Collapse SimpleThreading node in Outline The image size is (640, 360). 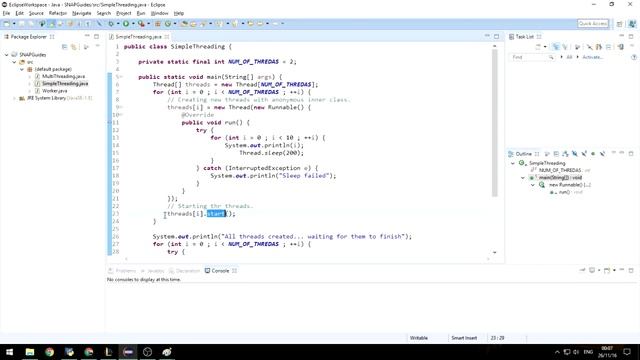[513, 163]
